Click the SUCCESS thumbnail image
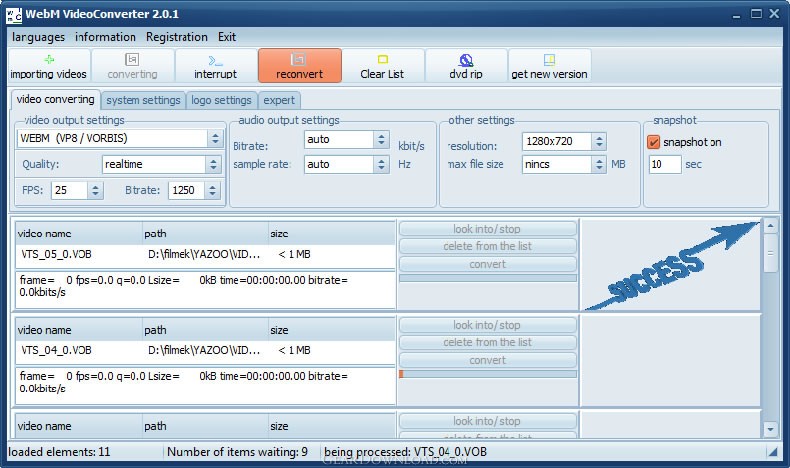The height and width of the screenshot is (468, 790). [x=671, y=265]
